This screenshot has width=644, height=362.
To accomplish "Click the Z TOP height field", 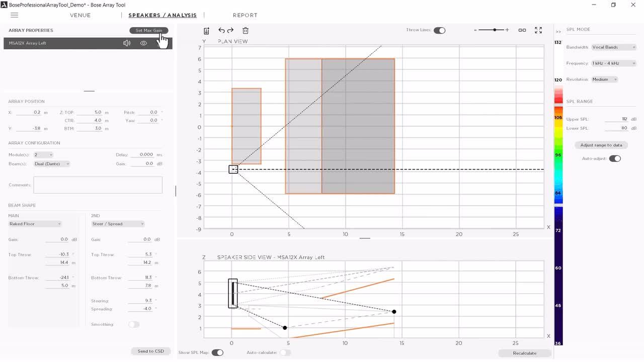I will point(90,113).
